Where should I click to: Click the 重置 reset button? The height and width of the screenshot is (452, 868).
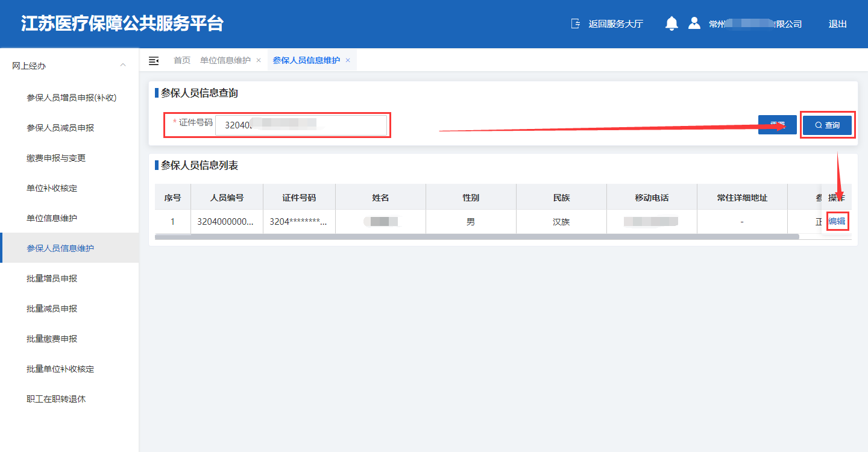click(777, 125)
